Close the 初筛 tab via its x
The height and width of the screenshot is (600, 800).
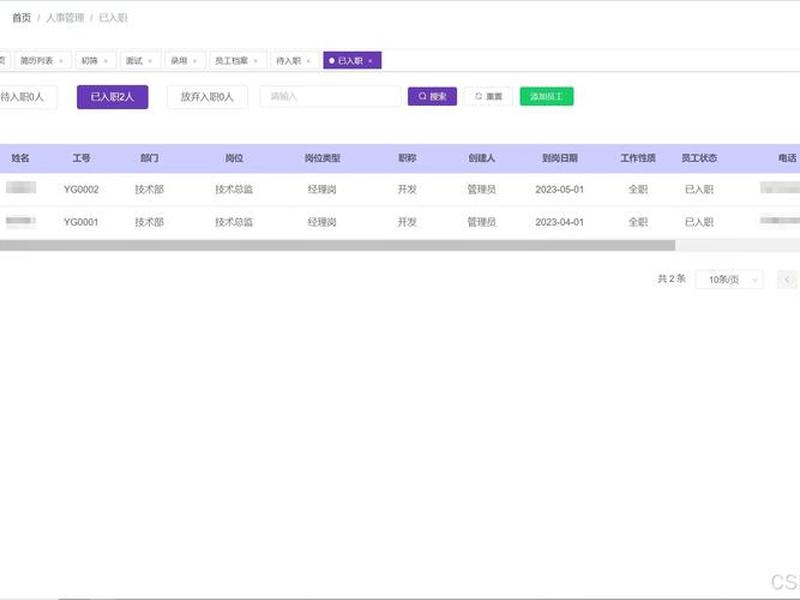(x=106, y=61)
